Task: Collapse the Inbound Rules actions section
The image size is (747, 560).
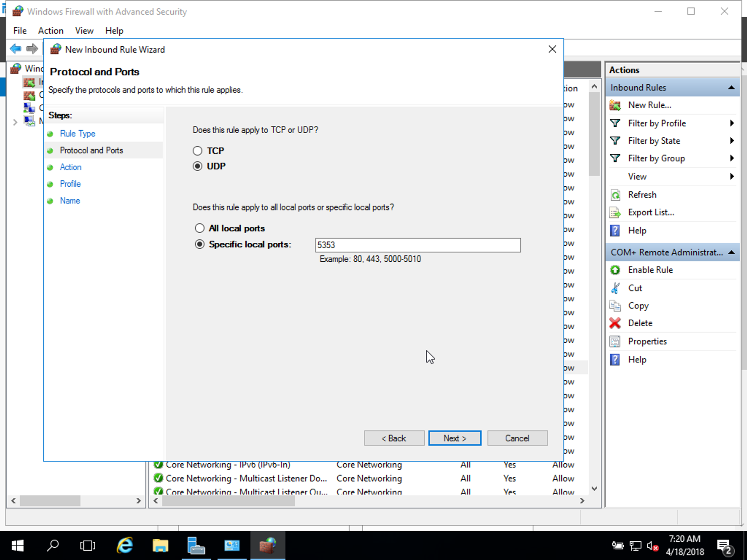Action: pos(731,87)
